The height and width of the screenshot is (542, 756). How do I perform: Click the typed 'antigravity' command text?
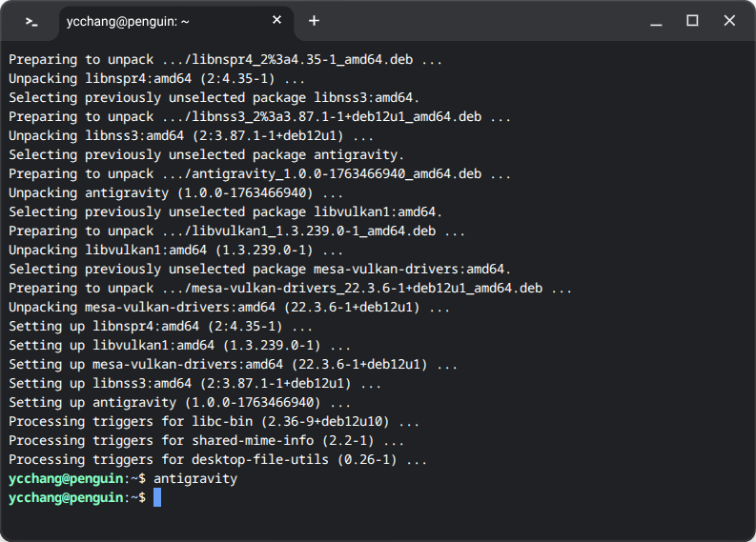194,479
